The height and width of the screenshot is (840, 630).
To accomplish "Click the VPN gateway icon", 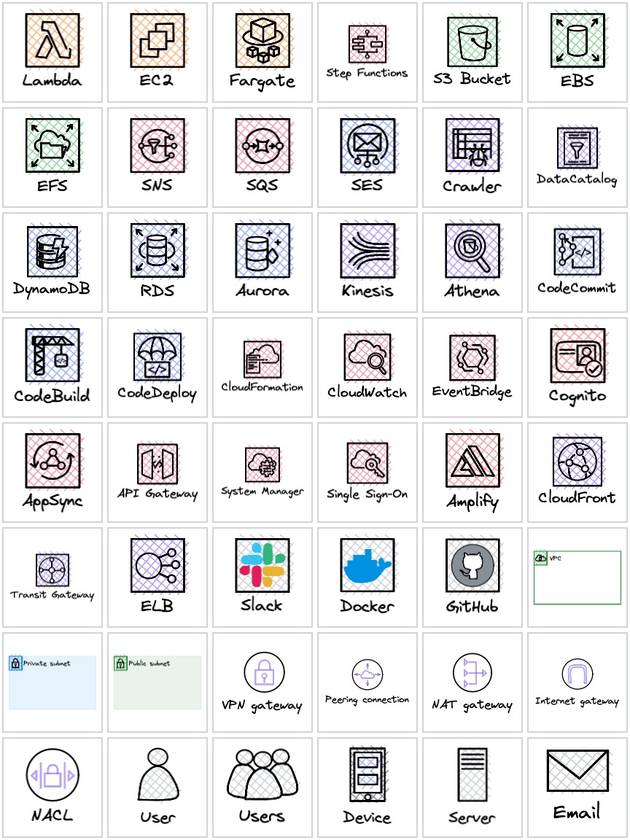I will pos(262,673).
